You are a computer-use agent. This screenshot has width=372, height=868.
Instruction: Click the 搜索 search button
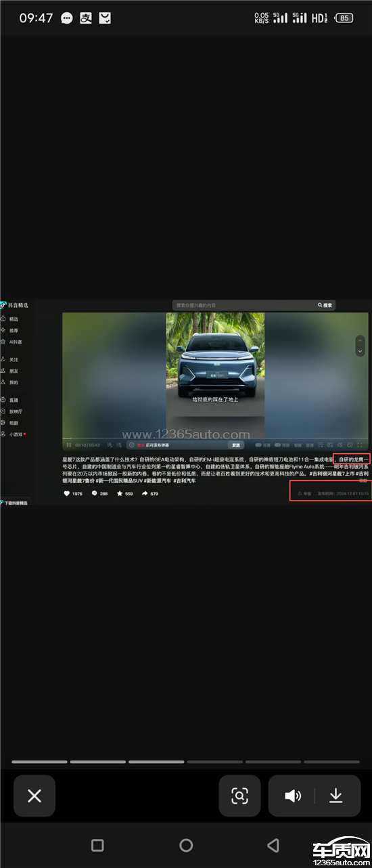pyautogui.click(x=325, y=306)
